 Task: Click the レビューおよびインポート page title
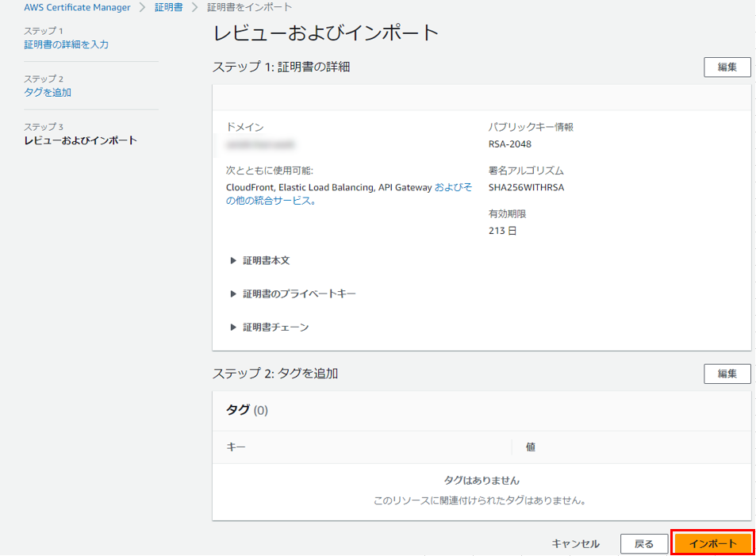(x=326, y=33)
